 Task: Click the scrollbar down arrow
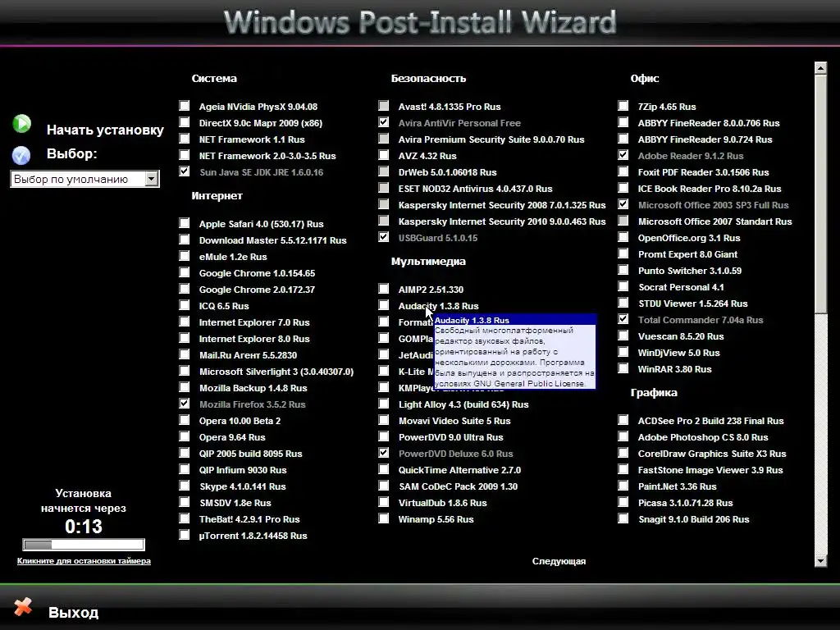(x=820, y=561)
